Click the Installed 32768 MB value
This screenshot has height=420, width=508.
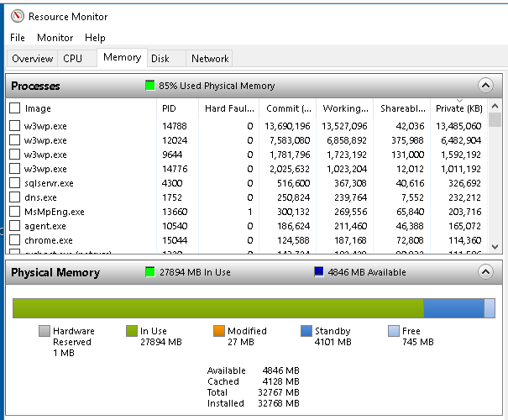[279, 403]
